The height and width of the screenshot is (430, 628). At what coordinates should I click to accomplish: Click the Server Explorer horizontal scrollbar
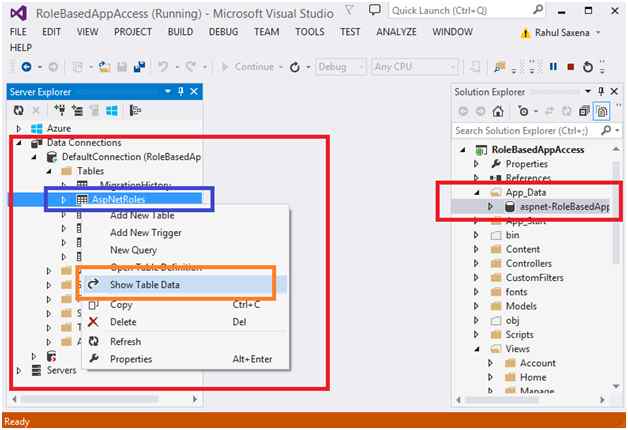[104, 399]
